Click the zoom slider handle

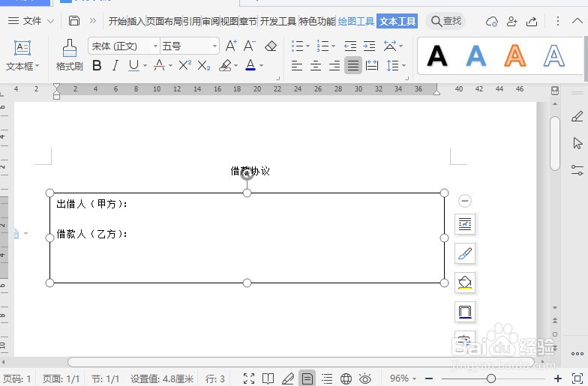[490, 379]
